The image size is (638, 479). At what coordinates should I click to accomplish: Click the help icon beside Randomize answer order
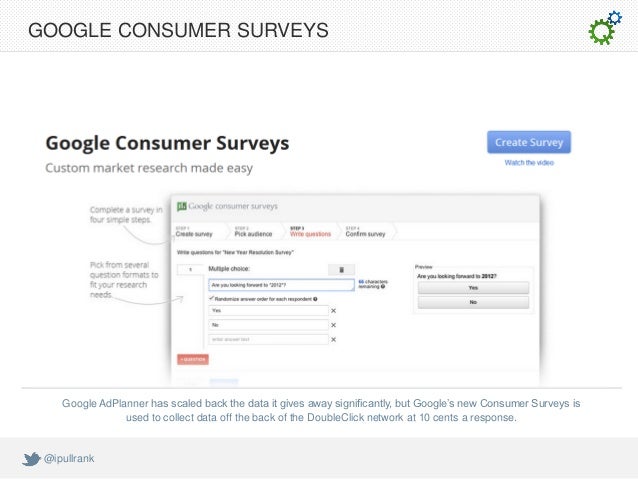[x=314, y=298]
